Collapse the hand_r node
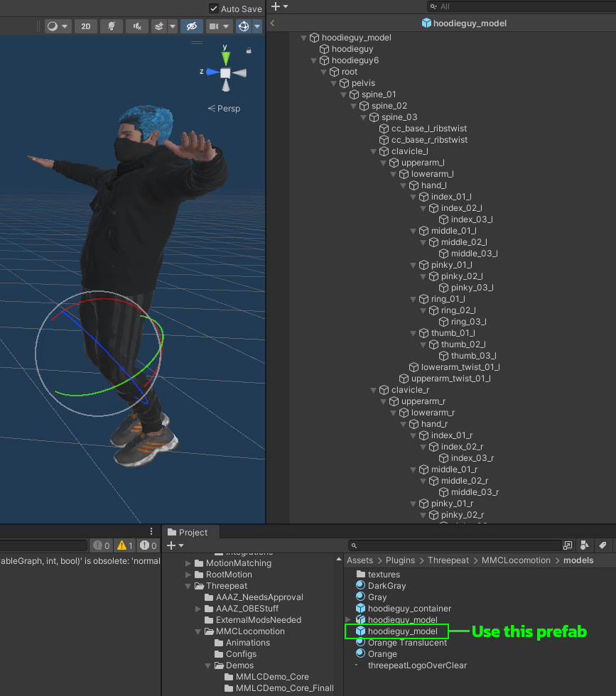Image resolution: width=616 pixels, height=696 pixels. click(404, 425)
